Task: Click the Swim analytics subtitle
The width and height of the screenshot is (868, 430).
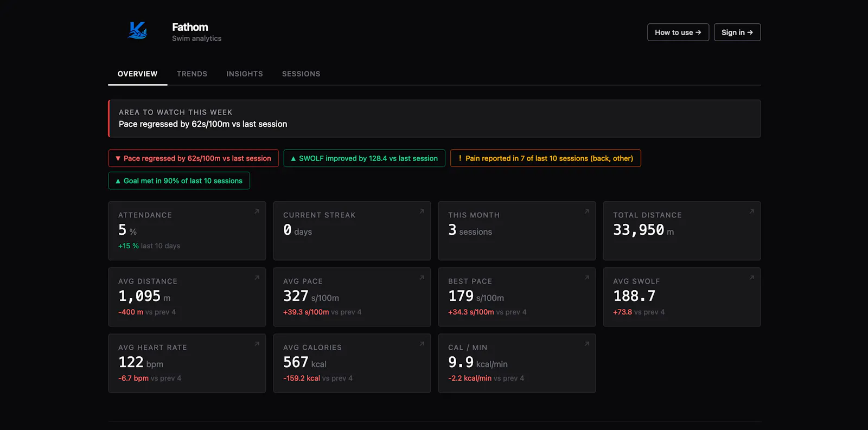Action: coord(197,38)
